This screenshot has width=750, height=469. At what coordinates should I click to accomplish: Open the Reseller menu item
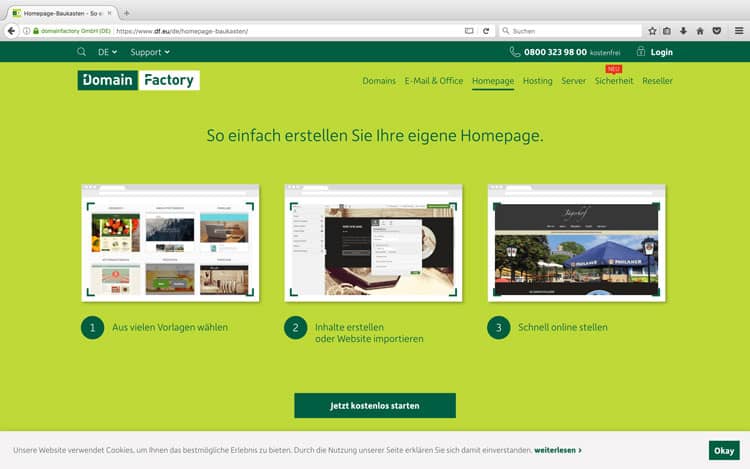pyautogui.click(x=657, y=81)
